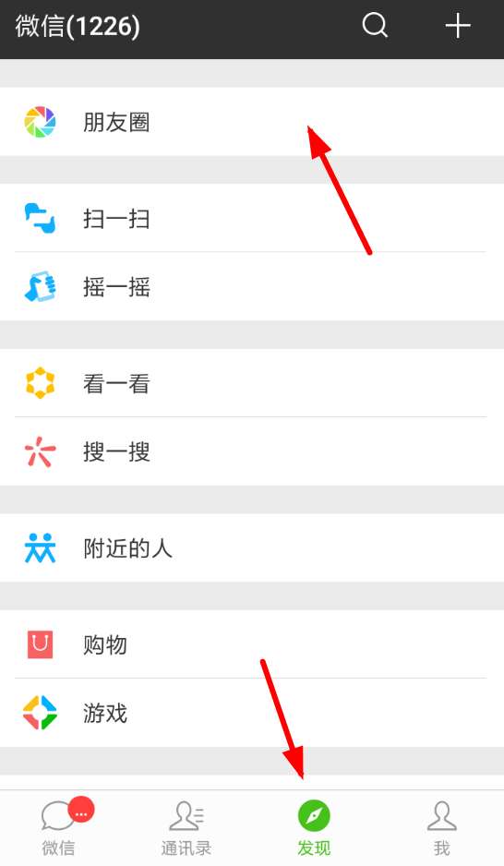Open the 附近的人 row

(252, 547)
